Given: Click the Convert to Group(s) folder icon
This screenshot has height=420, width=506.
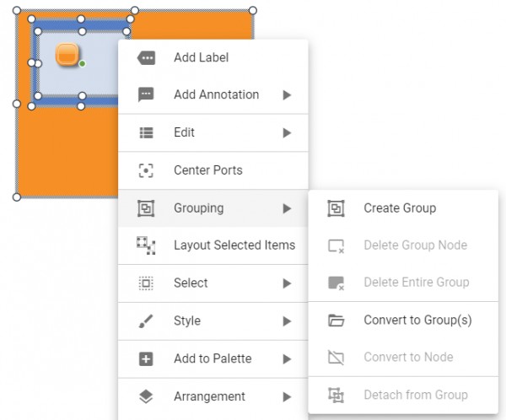Looking at the screenshot, I should (x=336, y=320).
